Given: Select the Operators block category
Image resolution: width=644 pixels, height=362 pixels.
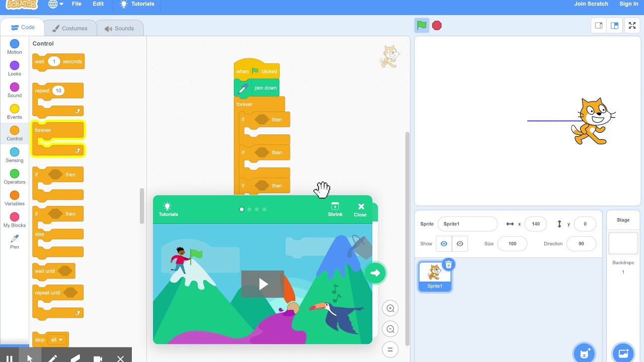Looking at the screenshot, I should tap(15, 177).
